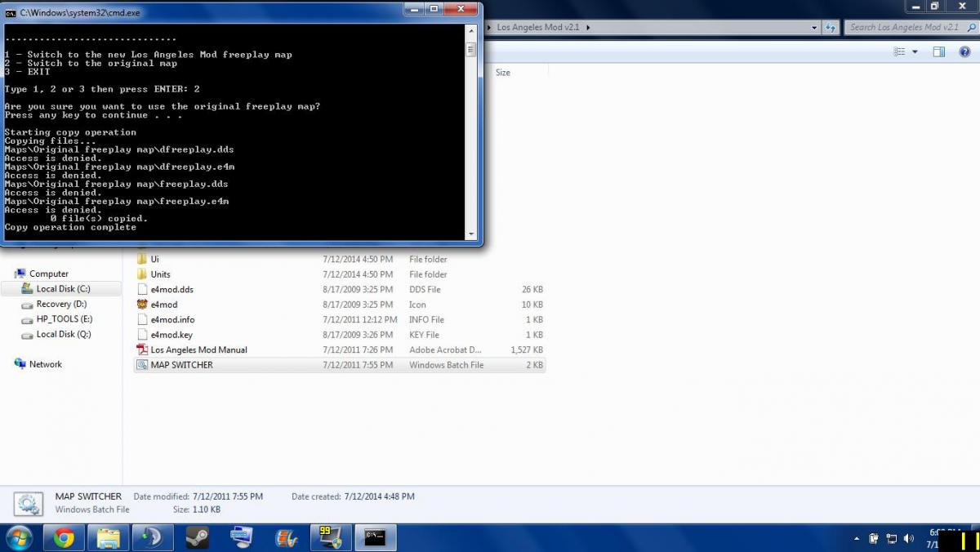Select the MAP SWITCHER batch file icon
The height and width of the screenshot is (552, 980).
tap(142, 365)
